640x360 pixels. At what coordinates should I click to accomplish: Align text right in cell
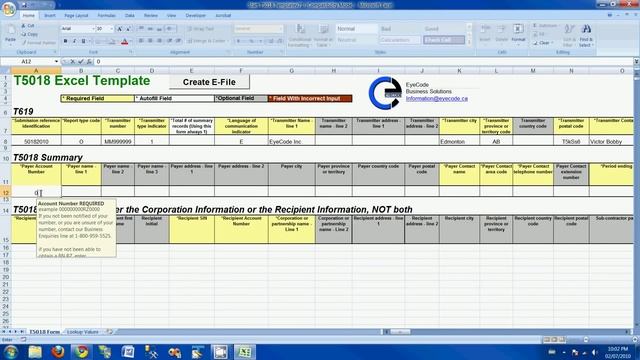click(160, 41)
